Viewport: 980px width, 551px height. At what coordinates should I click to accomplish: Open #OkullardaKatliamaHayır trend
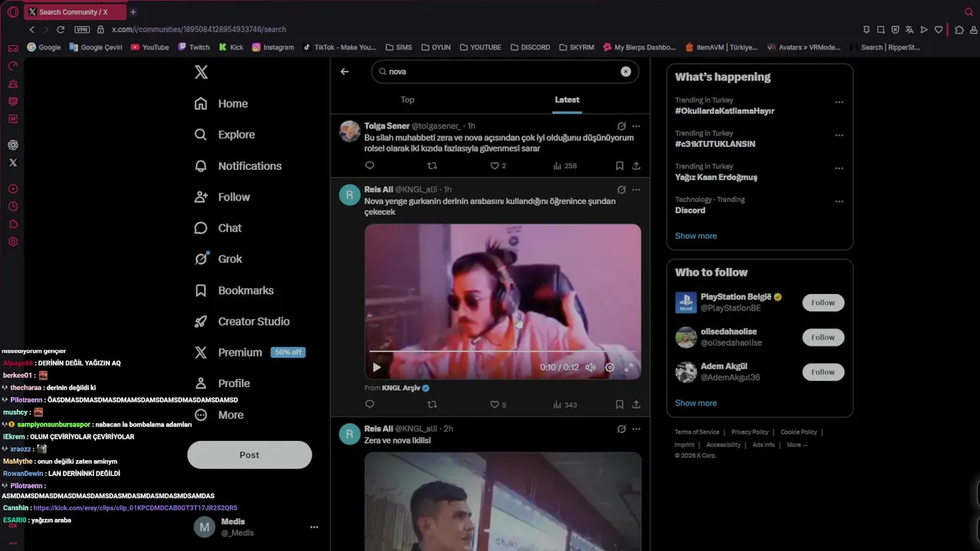tap(724, 111)
